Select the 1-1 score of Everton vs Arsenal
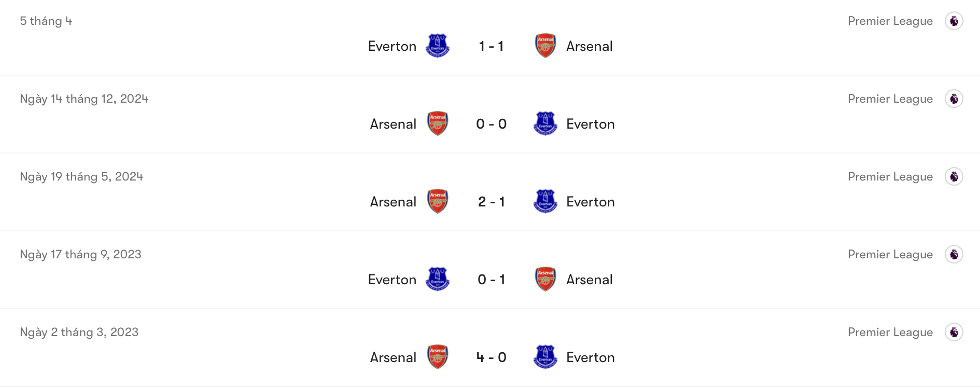980x388 pixels. click(492, 46)
